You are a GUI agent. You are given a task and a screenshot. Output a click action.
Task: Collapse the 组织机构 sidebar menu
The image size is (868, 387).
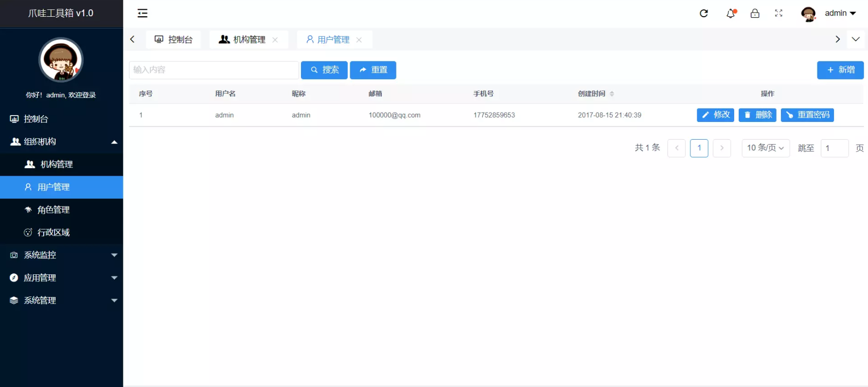(61, 142)
